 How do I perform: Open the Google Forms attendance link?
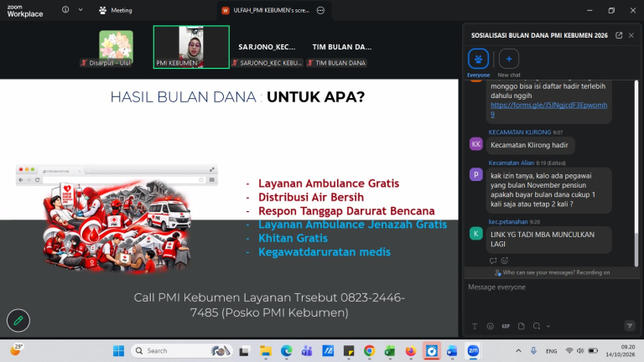(548, 110)
